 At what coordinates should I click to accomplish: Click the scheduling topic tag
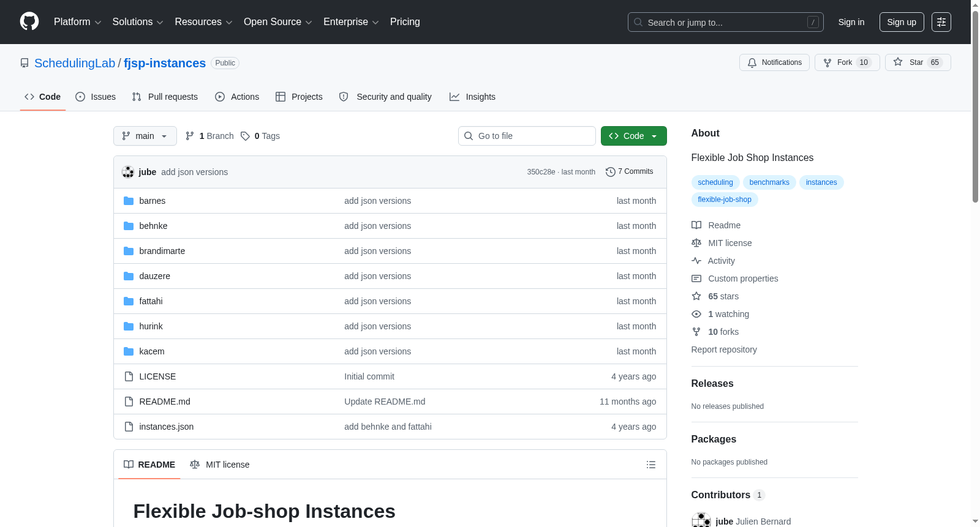point(715,182)
